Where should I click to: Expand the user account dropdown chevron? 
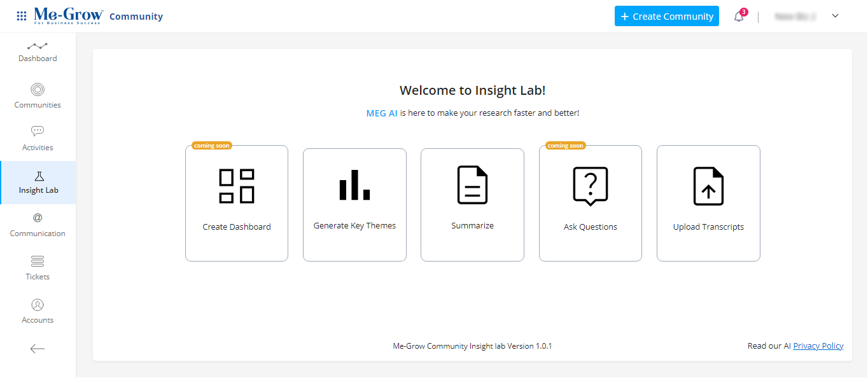835,15
